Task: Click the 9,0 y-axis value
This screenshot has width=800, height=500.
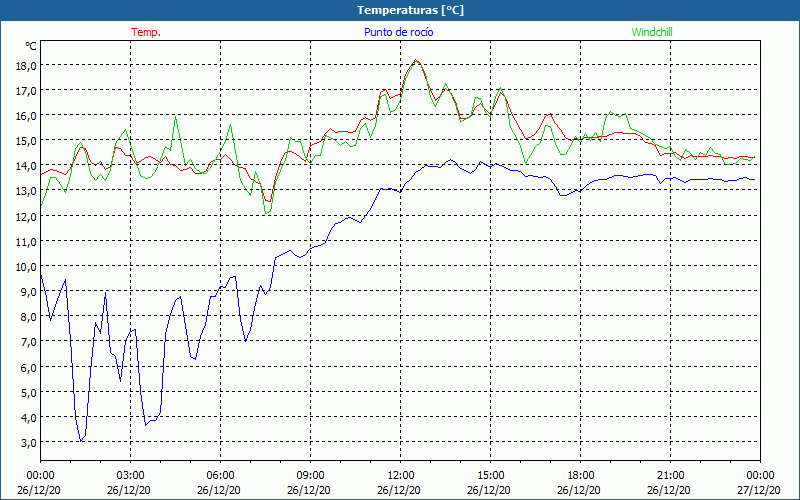Action: [29, 292]
